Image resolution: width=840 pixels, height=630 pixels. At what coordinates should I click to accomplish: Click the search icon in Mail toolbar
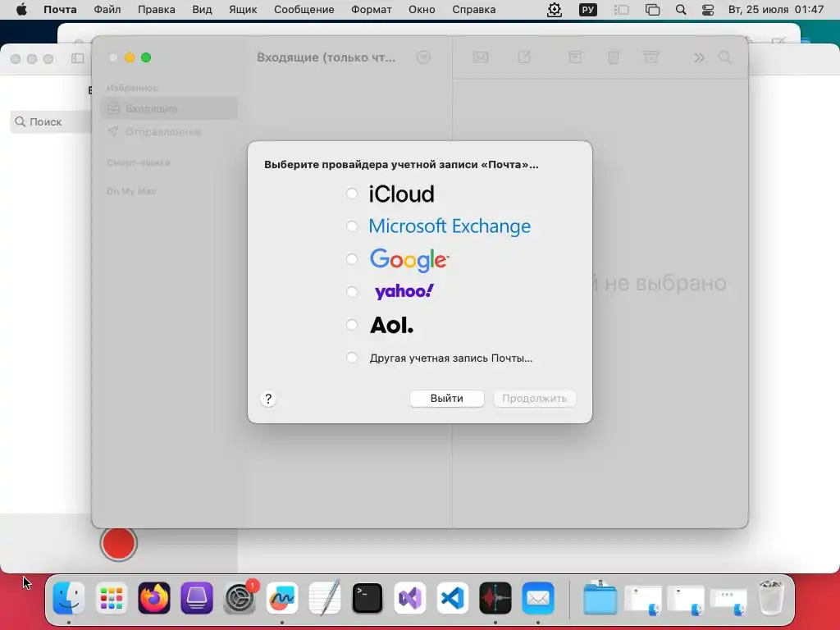[x=725, y=57]
